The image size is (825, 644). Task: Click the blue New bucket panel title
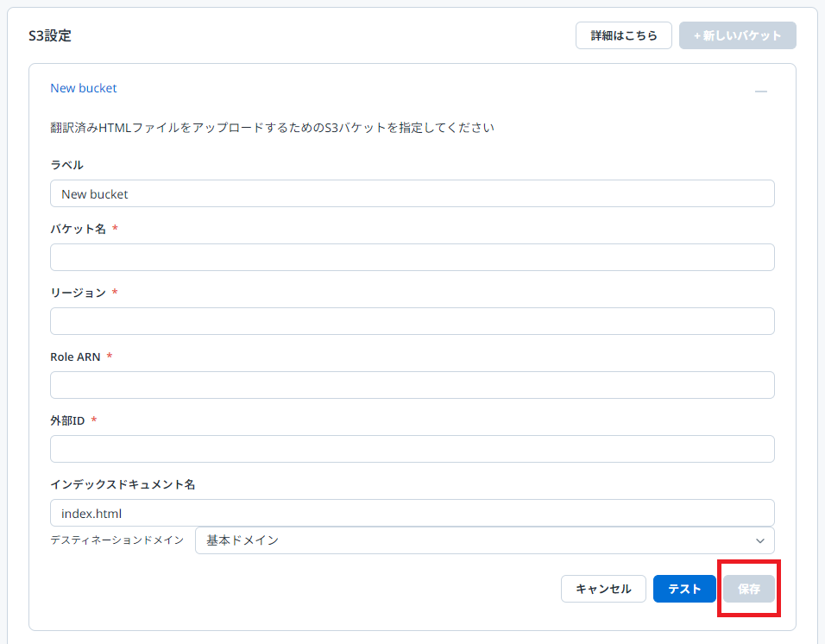tap(84, 88)
